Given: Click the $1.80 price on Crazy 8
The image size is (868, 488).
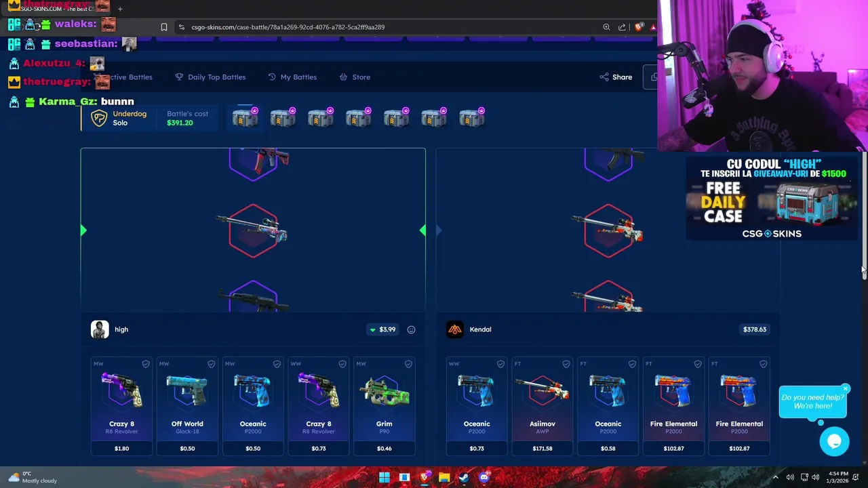Looking at the screenshot, I should (x=121, y=448).
